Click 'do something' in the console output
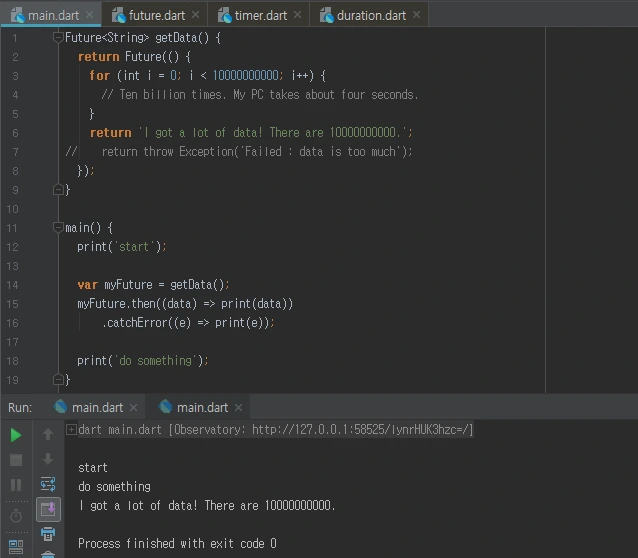 click(114, 487)
